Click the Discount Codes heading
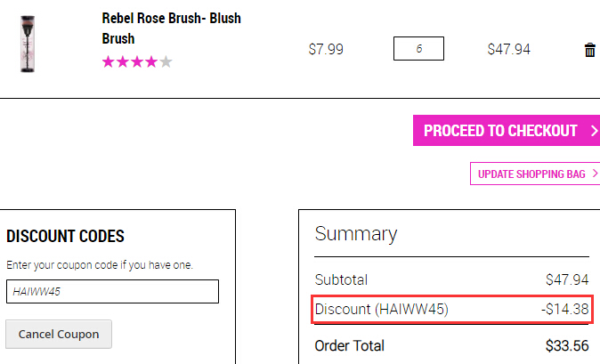 pos(66,237)
